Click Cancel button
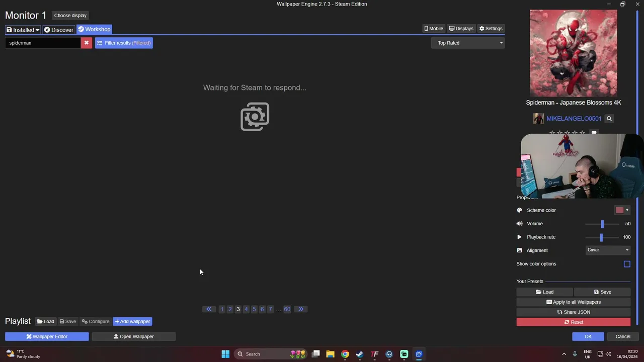Viewport: 644px width, 362px height. [623, 336]
